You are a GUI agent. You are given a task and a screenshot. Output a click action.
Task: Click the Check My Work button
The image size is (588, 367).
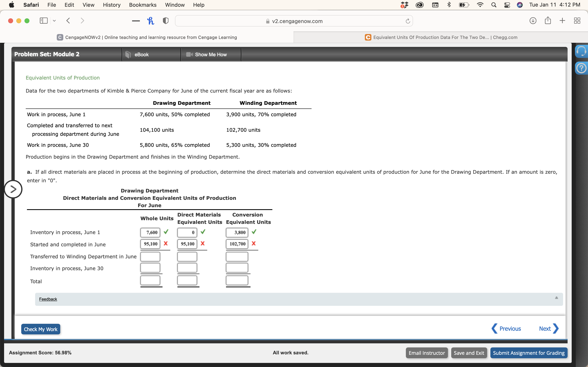(41, 329)
